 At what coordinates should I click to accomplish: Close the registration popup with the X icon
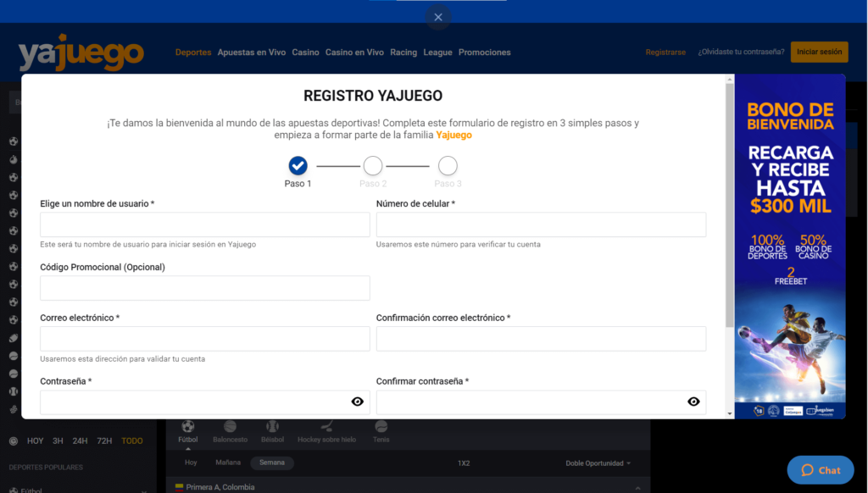tap(437, 17)
